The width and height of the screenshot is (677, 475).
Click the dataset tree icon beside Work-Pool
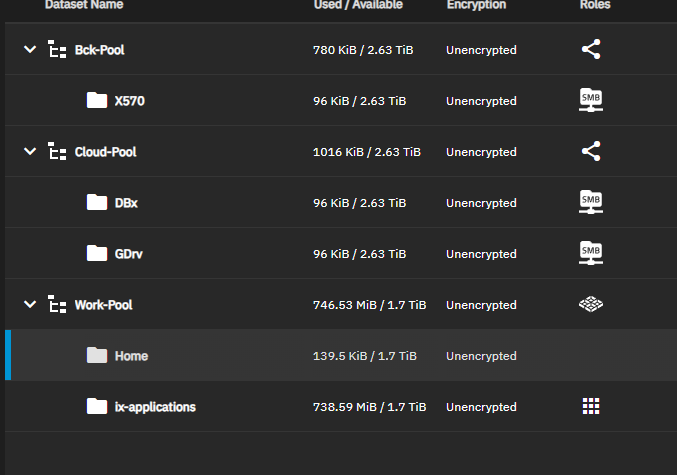tap(57, 304)
